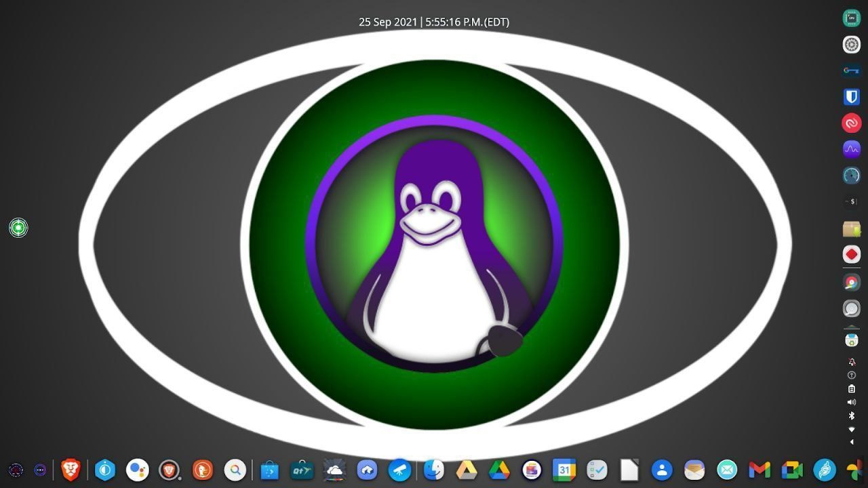Open the notifications bell tray icon

tap(852, 362)
